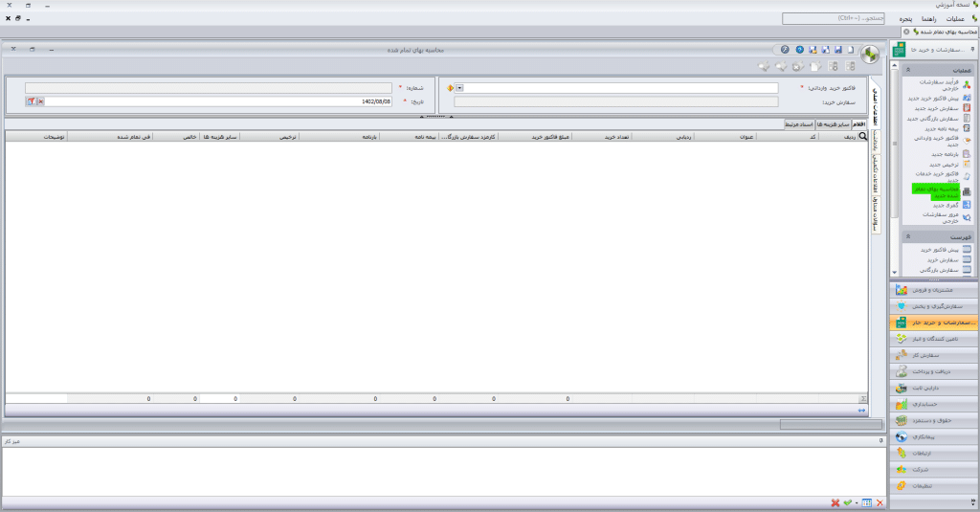Image resolution: width=980 pixels, height=512 pixels.
Task: Open پیمانکاری module
Action: click(x=934, y=437)
